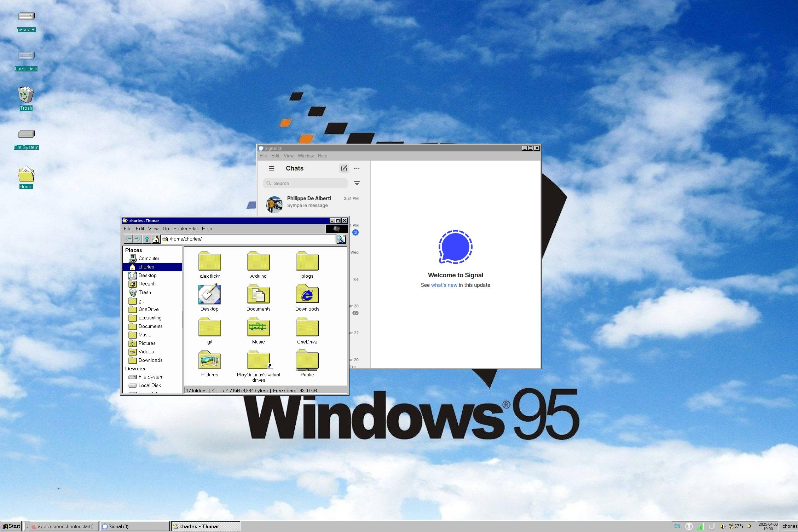Image resolution: width=798 pixels, height=532 pixels.
Task: Go to home folder via toolbar
Action: click(156, 239)
